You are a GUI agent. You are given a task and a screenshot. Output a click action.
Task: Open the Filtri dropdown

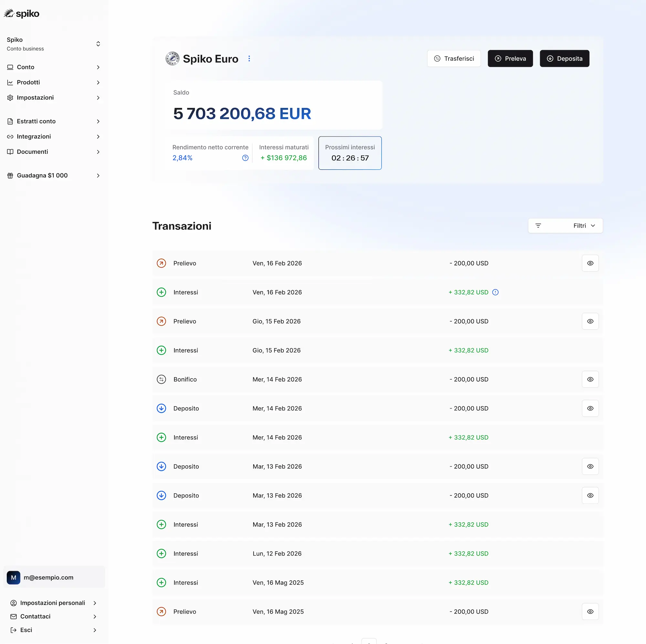(x=566, y=226)
